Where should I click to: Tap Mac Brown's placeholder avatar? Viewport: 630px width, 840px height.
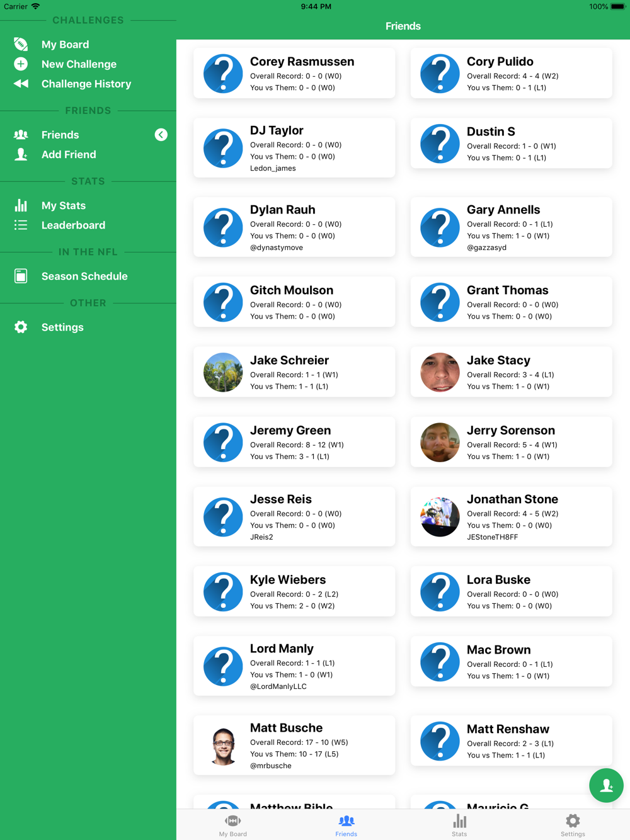tap(440, 662)
